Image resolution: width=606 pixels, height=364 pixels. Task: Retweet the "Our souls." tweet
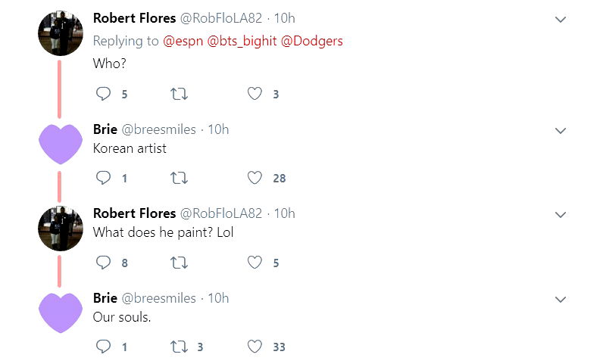click(x=180, y=347)
